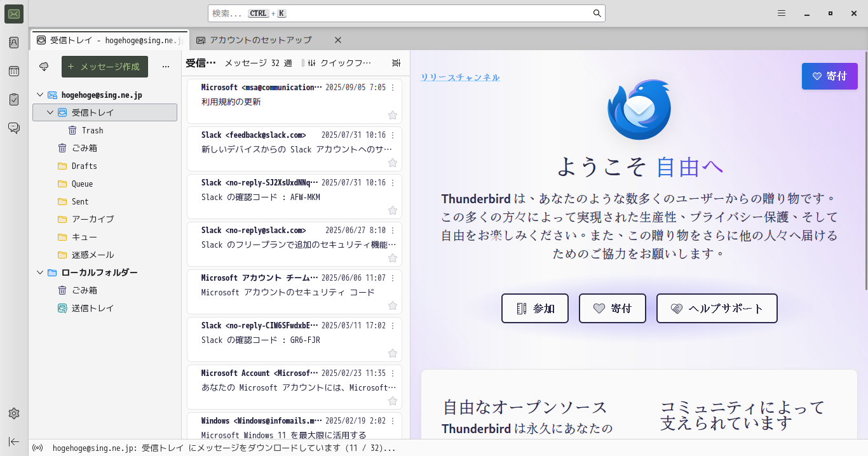The height and width of the screenshot is (456, 868).
Task: Collapse the spaces toolbar
Action: tap(14, 441)
